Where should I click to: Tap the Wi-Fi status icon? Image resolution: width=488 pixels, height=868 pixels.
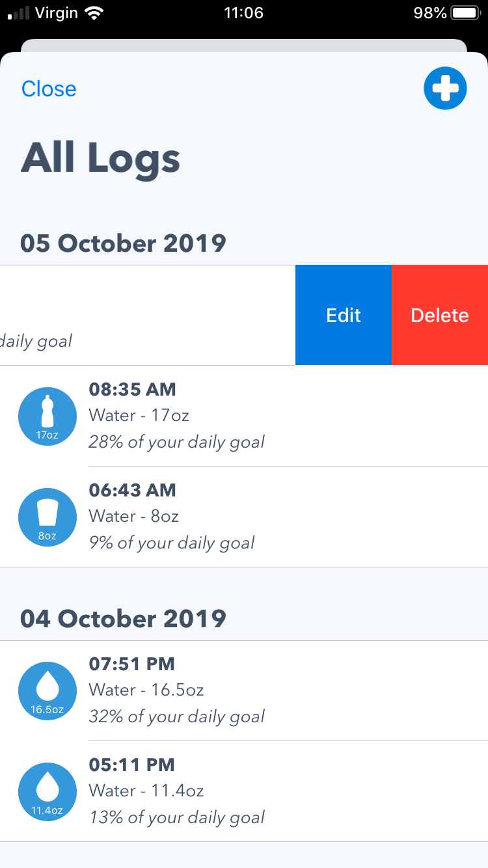tap(94, 13)
